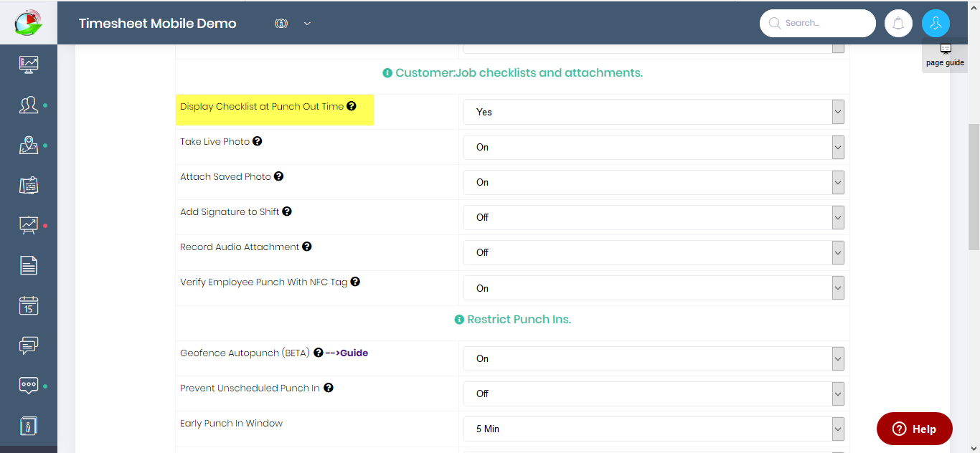Click help icon next to Take Live Photo
The width and height of the screenshot is (980, 453).
tap(257, 141)
